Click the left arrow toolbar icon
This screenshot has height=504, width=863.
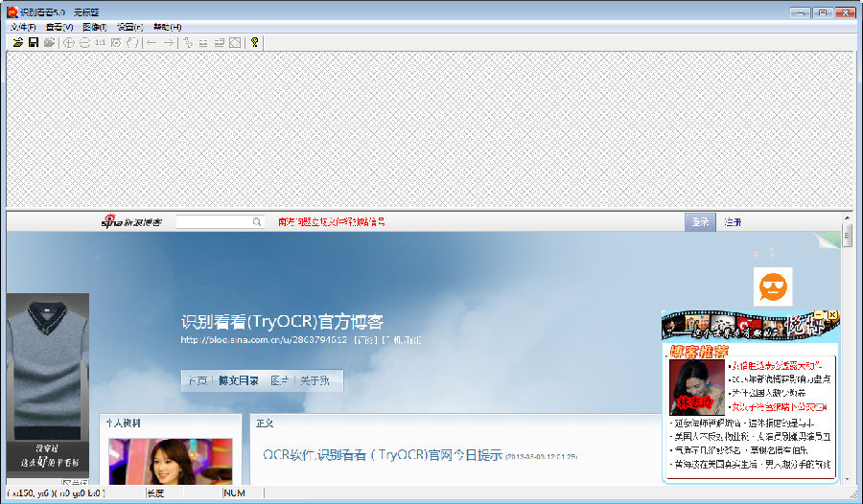(152, 42)
